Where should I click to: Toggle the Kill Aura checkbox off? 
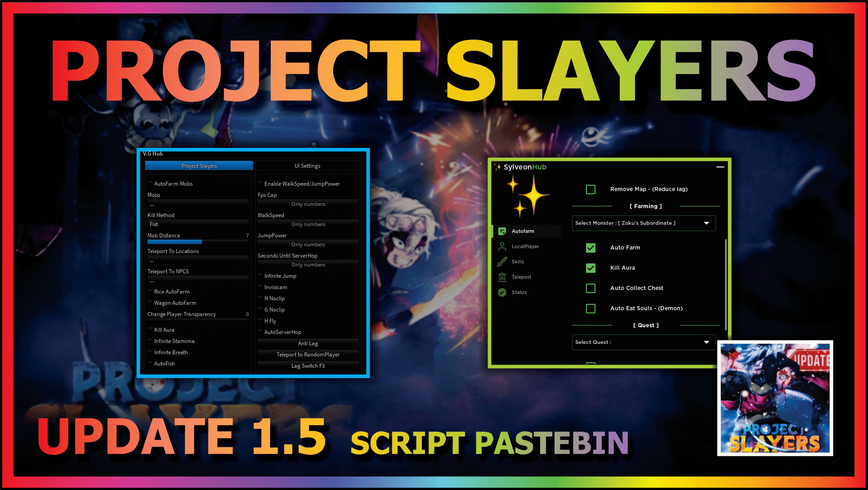click(x=590, y=267)
